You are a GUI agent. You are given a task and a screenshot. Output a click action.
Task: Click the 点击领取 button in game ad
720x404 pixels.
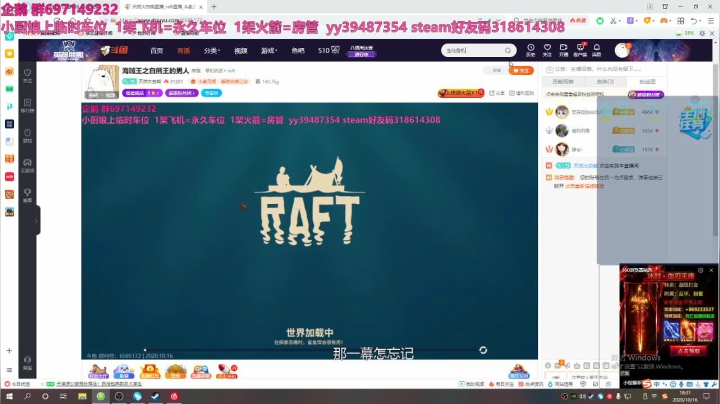tap(688, 351)
